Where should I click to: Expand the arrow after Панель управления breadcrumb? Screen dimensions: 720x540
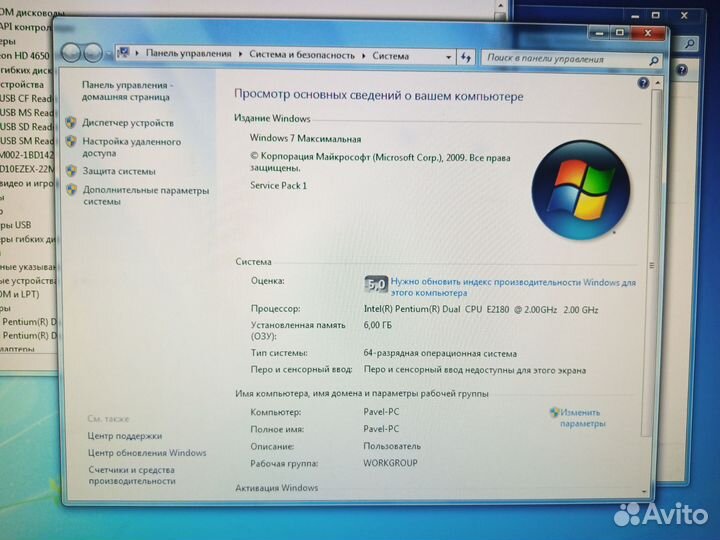tap(241, 56)
